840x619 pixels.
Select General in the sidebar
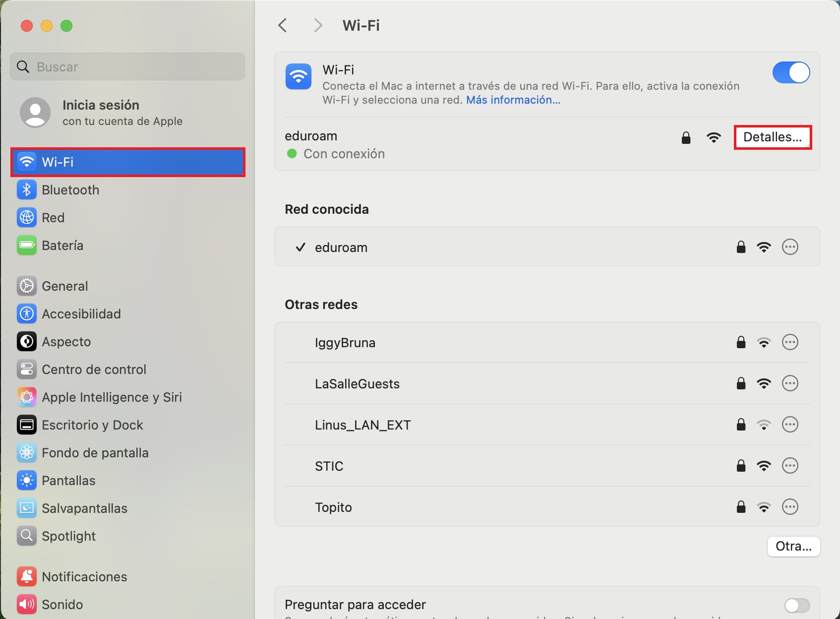tap(64, 286)
